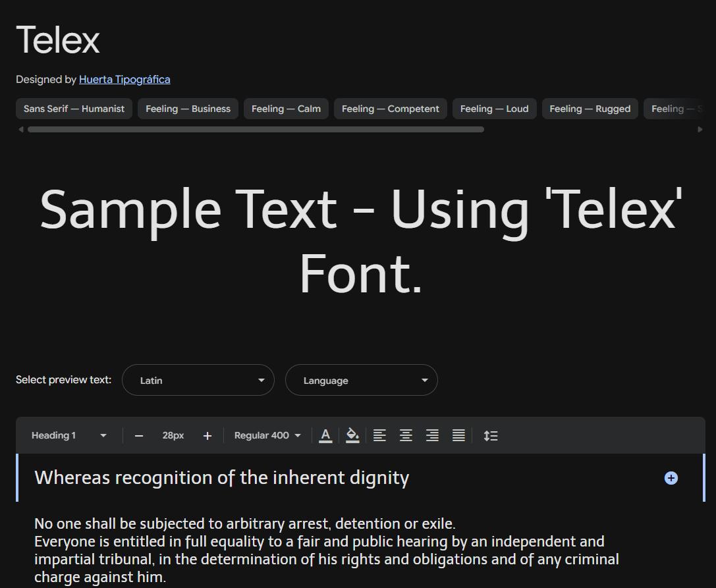This screenshot has height=588, width=716.
Task: Decrease font size with minus button
Action: (x=139, y=436)
